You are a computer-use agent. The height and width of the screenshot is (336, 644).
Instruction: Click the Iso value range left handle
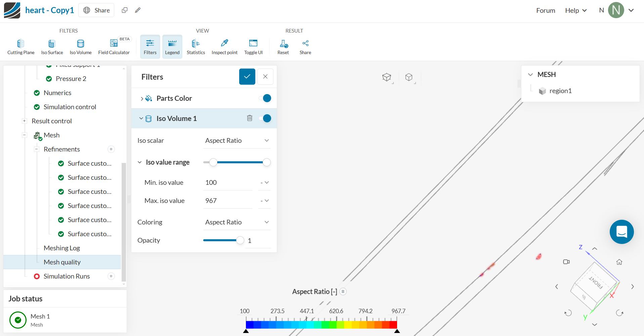[x=213, y=163]
